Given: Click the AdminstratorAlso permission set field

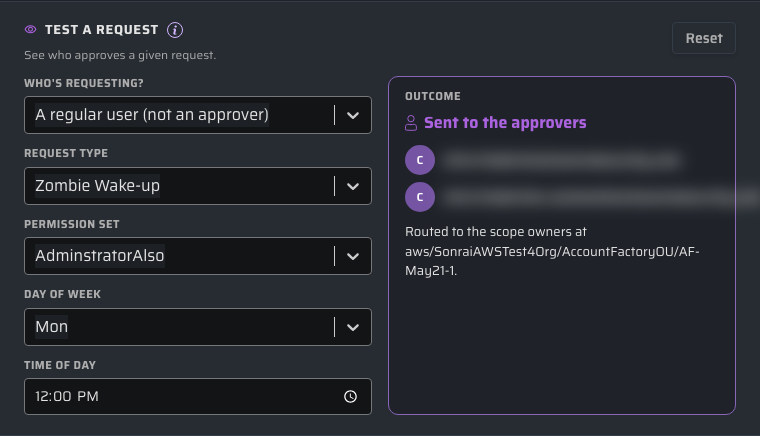Looking at the screenshot, I should click(198, 256).
